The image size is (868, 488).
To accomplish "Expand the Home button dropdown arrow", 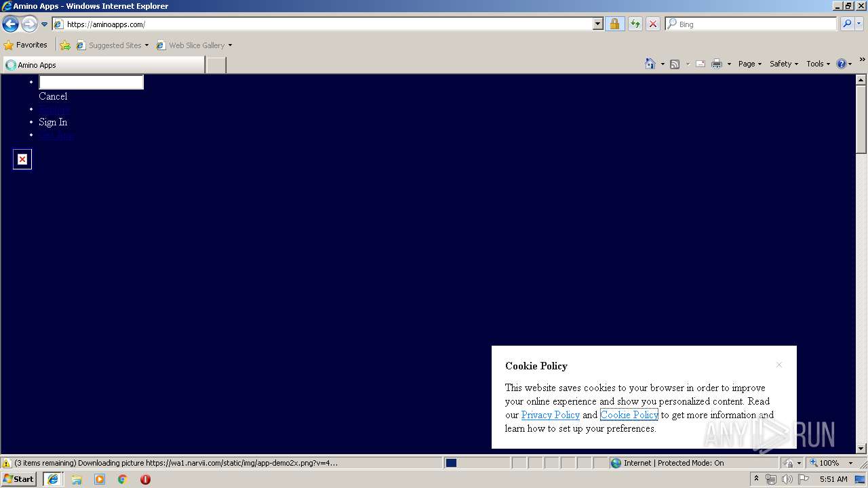I will click(663, 64).
